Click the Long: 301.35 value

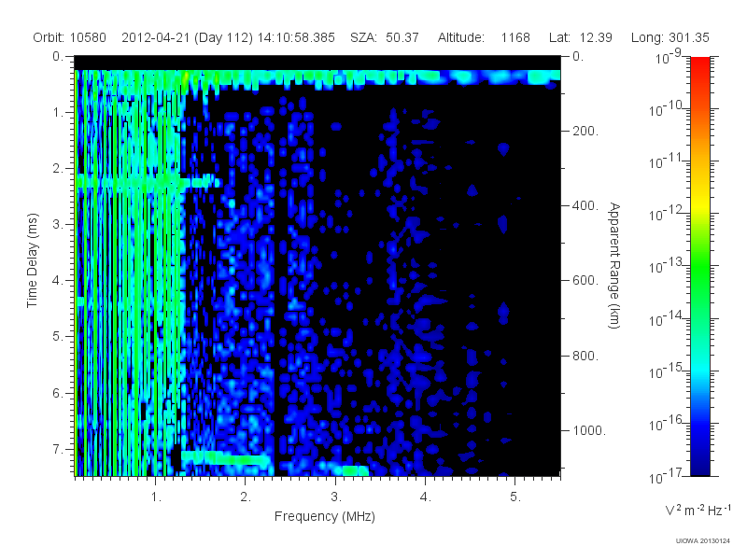pos(670,37)
